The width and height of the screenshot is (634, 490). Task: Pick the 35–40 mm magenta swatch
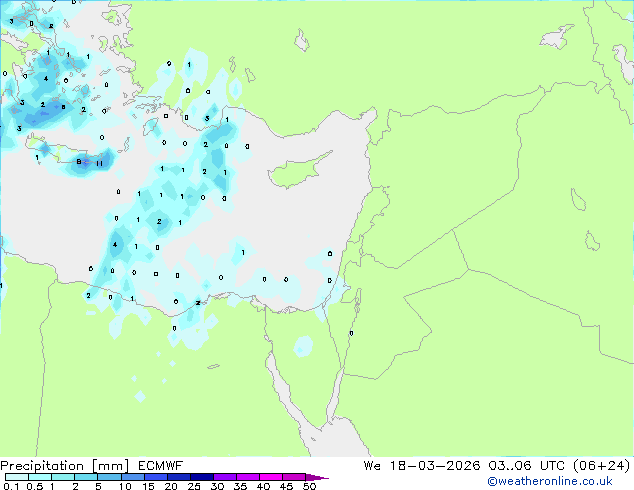click(x=248, y=477)
